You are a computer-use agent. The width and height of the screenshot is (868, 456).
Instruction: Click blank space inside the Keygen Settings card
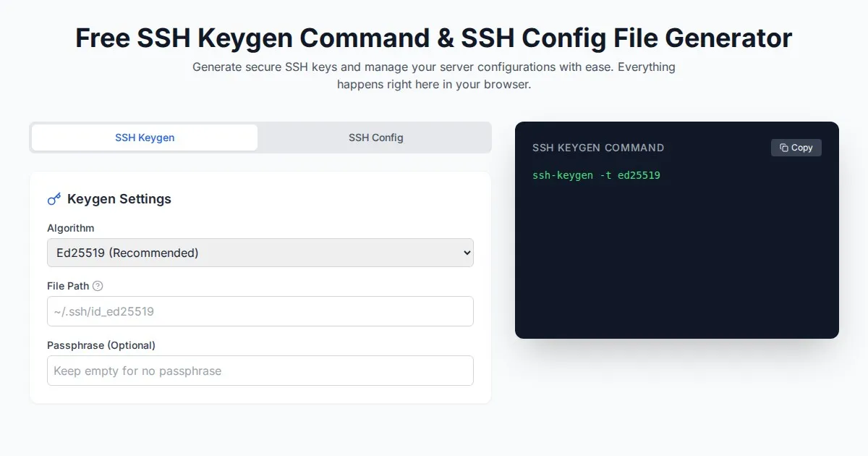pos(325,199)
